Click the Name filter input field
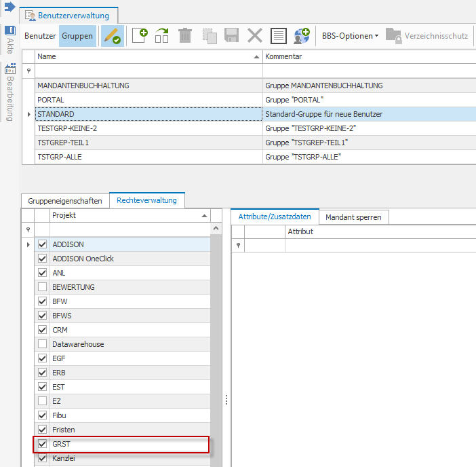This screenshot has width=476, height=467. click(x=148, y=71)
